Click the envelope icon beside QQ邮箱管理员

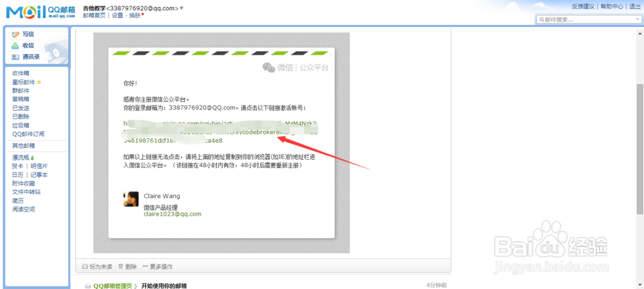pos(88,286)
